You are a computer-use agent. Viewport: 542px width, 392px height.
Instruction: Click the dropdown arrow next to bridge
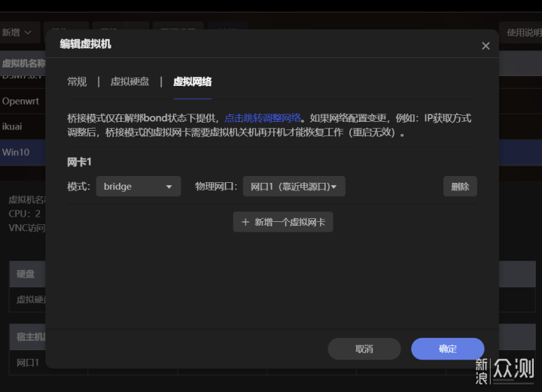(169, 187)
